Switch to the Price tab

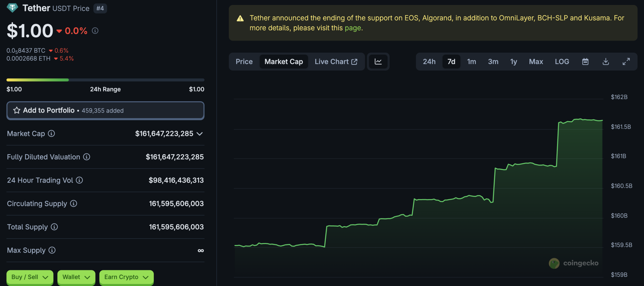[x=244, y=62]
